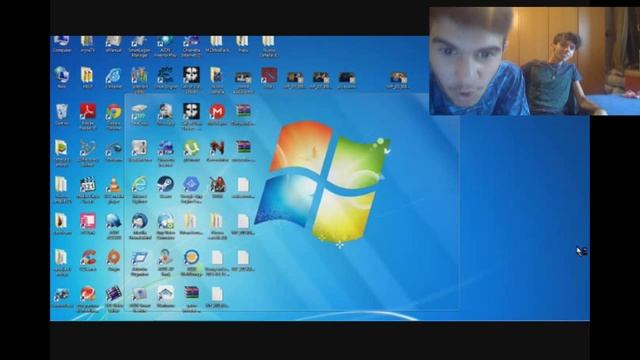Launch Google Chrome shortcut
This screenshot has height=360, width=640.
coord(113,116)
